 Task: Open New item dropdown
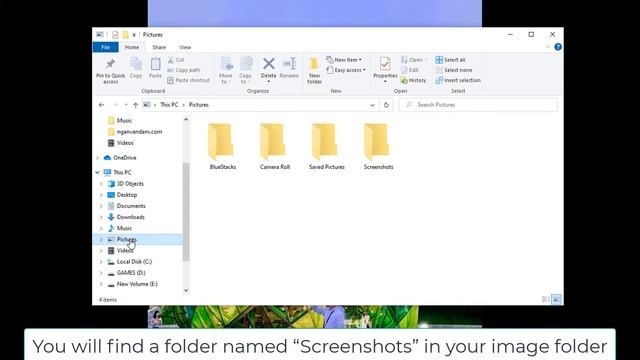(344, 60)
